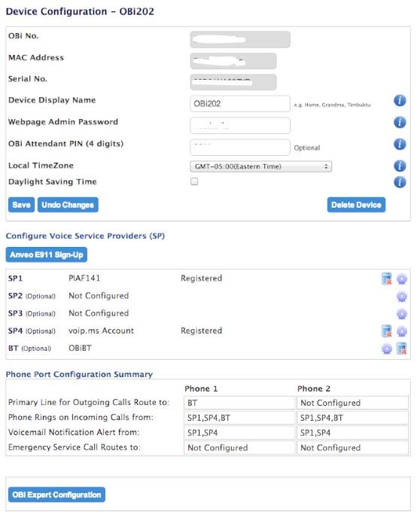The width and height of the screenshot is (420, 518).
Task: Open OBiBT Bluetooth configuration gear
Action: [x=387, y=349]
